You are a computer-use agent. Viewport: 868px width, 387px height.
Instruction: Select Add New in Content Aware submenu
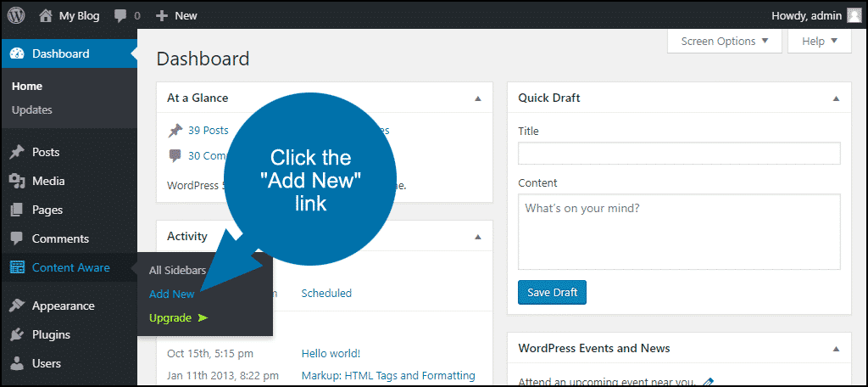[x=171, y=294]
